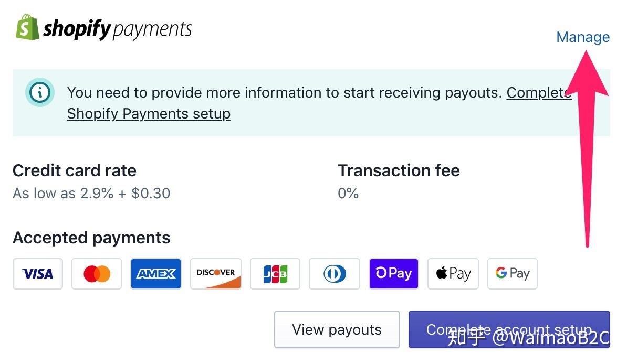Select the Discover card icon
This screenshot has height=364, width=627.
[215, 273]
